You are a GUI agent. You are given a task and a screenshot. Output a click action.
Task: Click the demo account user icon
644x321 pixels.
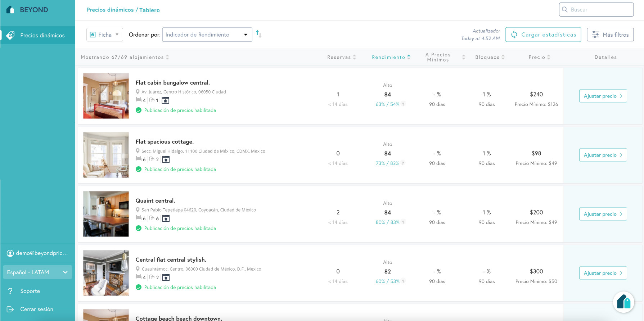(10, 253)
